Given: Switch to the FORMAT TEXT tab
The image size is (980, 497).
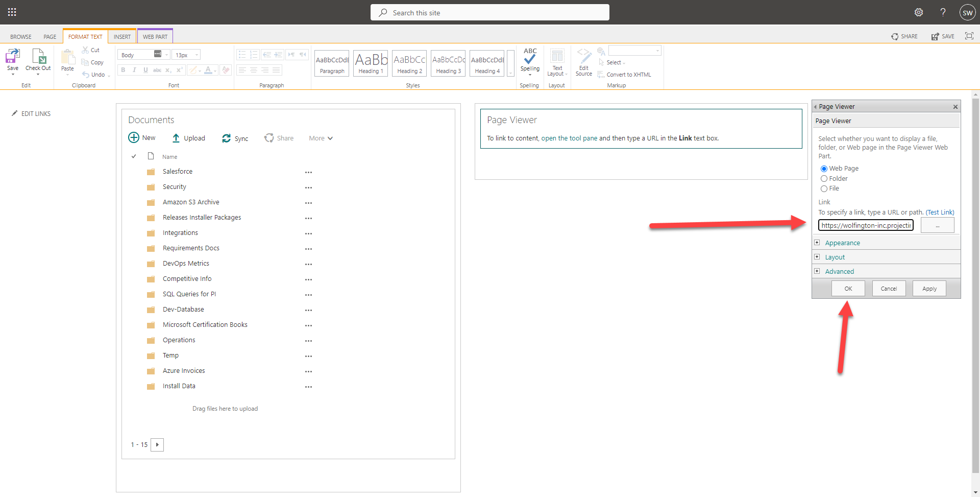Looking at the screenshot, I should [85, 37].
